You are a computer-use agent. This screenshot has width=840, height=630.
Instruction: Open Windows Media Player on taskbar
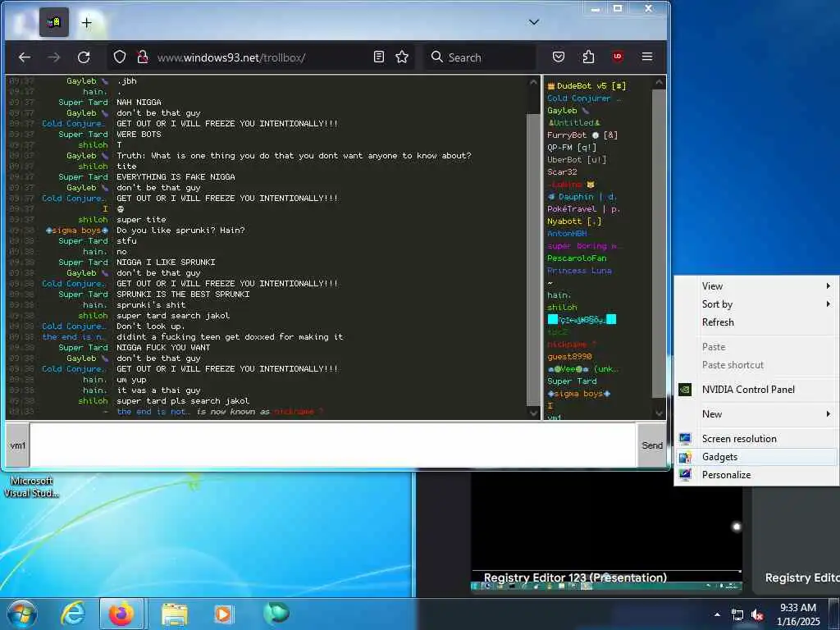[x=223, y=614]
